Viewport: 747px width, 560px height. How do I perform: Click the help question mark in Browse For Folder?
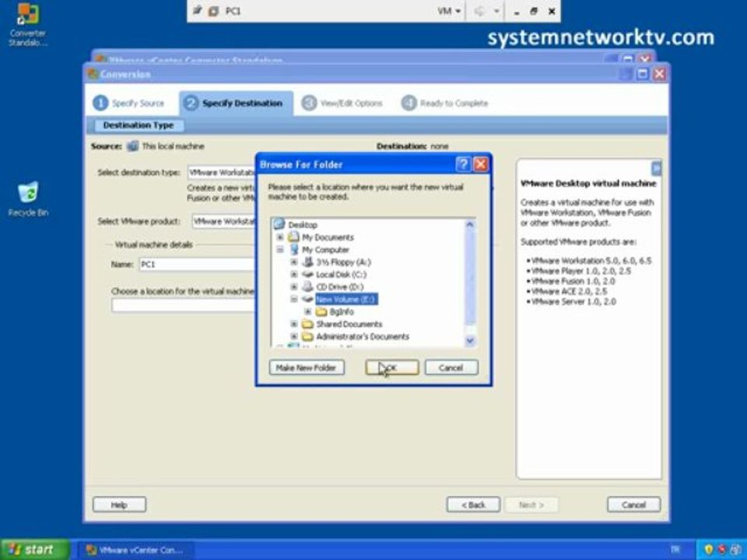point(462,164)
